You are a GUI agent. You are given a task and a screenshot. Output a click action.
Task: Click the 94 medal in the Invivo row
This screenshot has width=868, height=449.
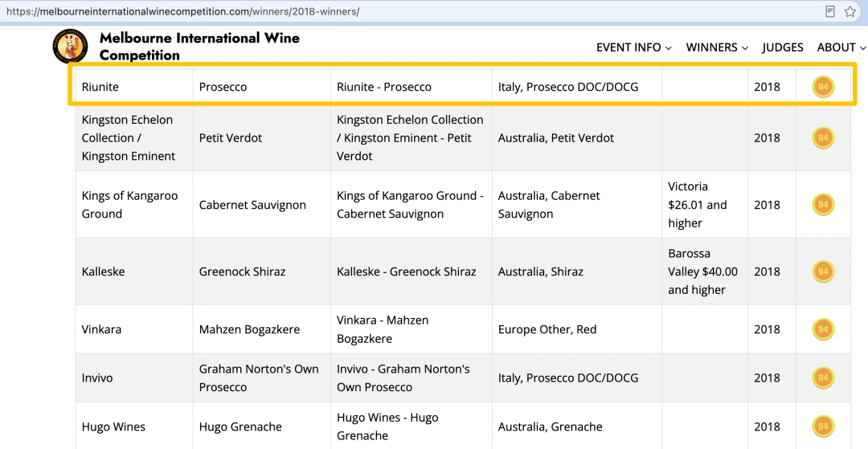823,378
